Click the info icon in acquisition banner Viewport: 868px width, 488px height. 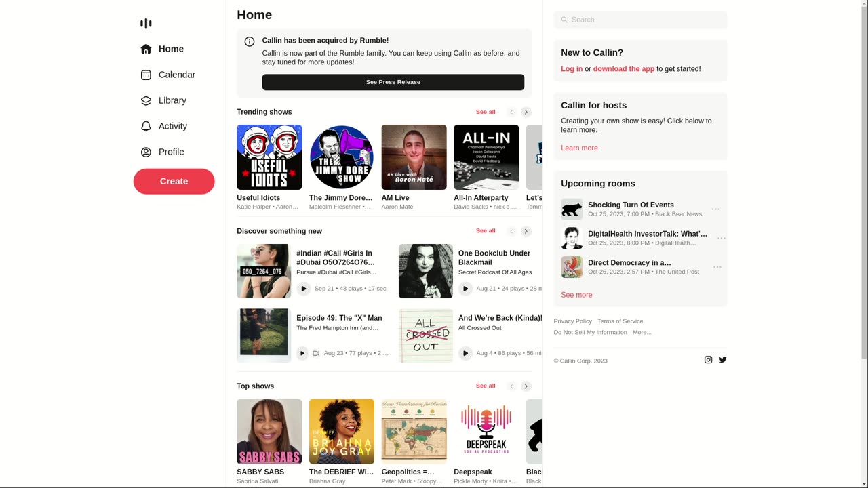pos(250,41)
